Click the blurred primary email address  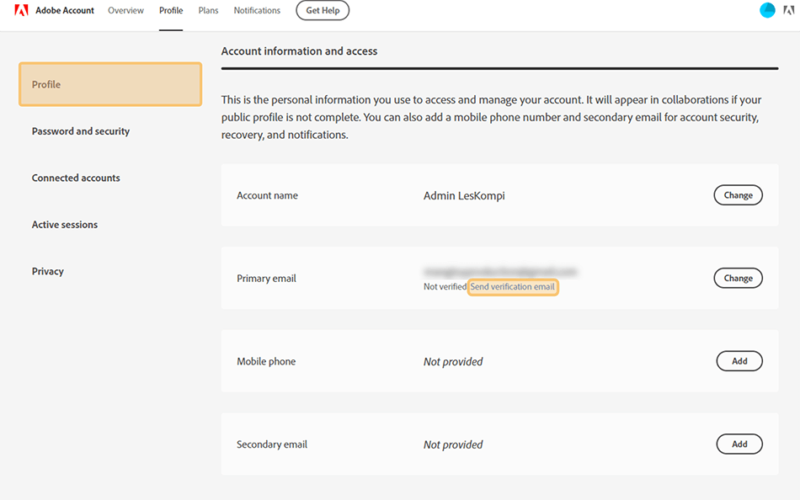point(500,271)
